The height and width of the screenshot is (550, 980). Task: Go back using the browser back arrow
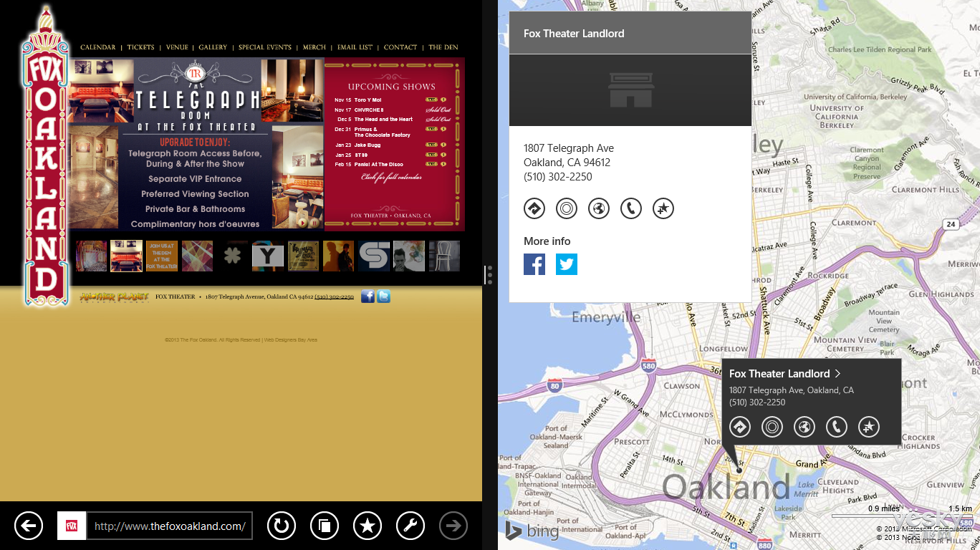(x=29, y=526)
